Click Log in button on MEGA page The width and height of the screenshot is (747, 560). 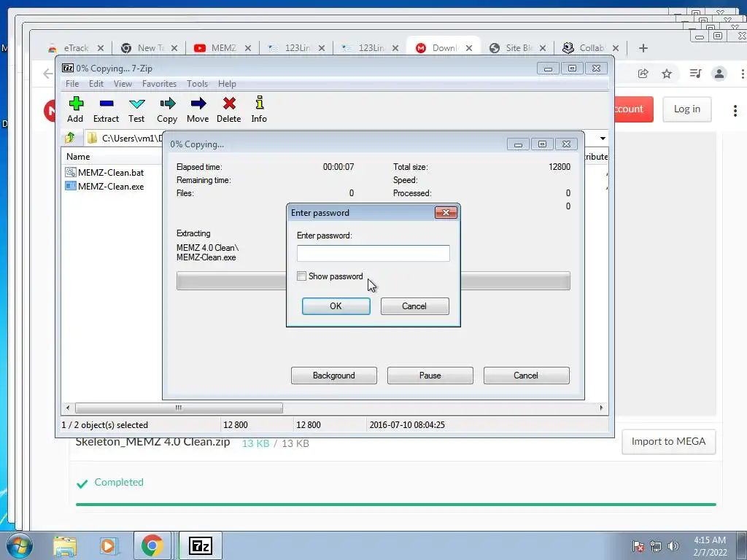click(687, 109)
